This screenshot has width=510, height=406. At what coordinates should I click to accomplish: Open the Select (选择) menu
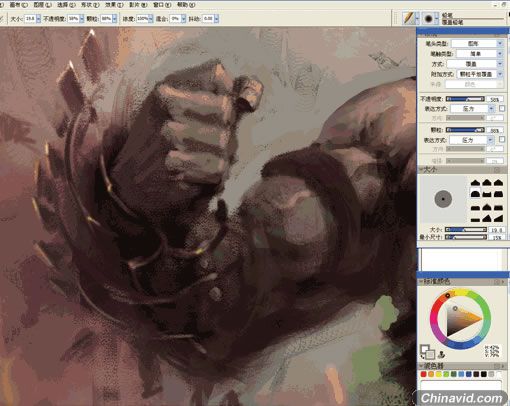click(x=65, y=5)
